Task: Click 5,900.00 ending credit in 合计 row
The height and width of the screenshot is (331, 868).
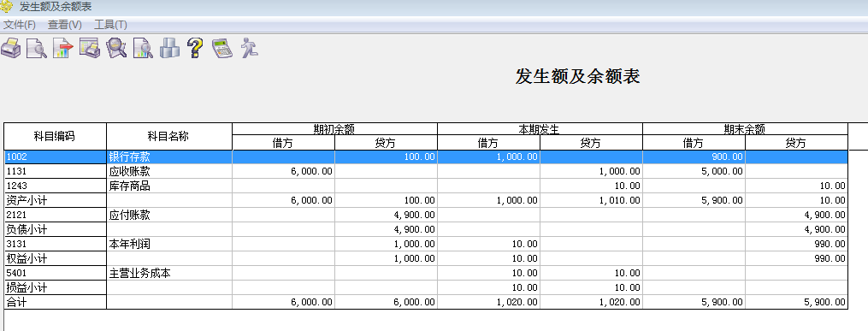Action: point(796,302)
